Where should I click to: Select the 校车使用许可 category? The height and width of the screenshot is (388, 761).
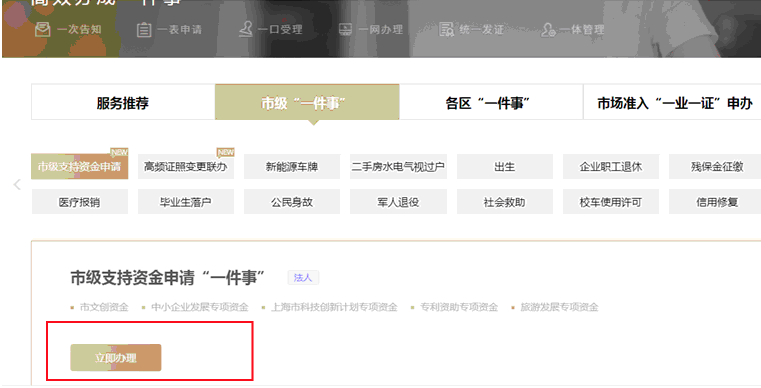coord(611,202)
